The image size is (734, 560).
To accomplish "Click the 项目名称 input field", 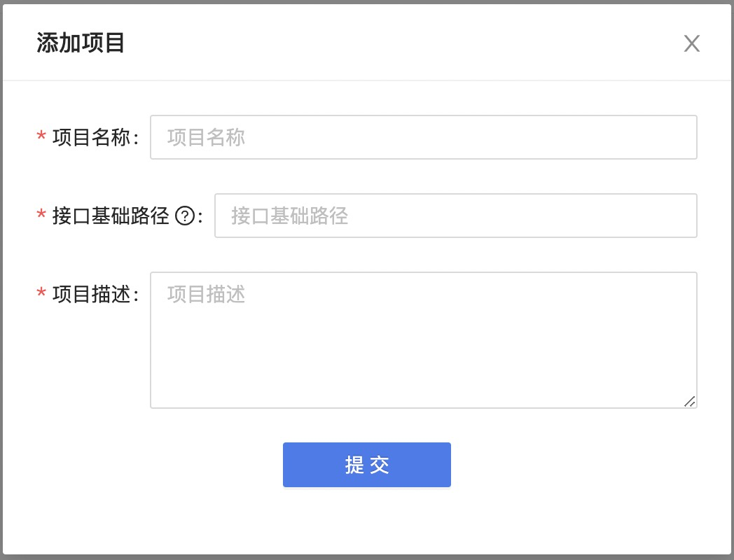I will [x=423, y=137].
